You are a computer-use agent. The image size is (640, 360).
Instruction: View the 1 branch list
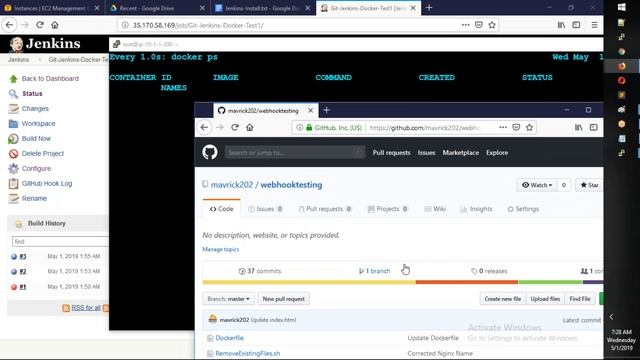374,271
